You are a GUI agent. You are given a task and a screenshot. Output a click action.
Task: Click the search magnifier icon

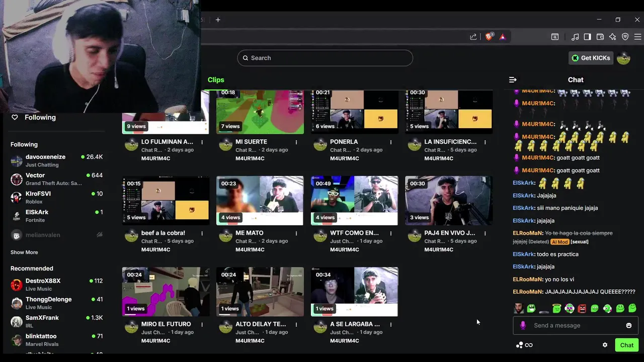(246, 58)
